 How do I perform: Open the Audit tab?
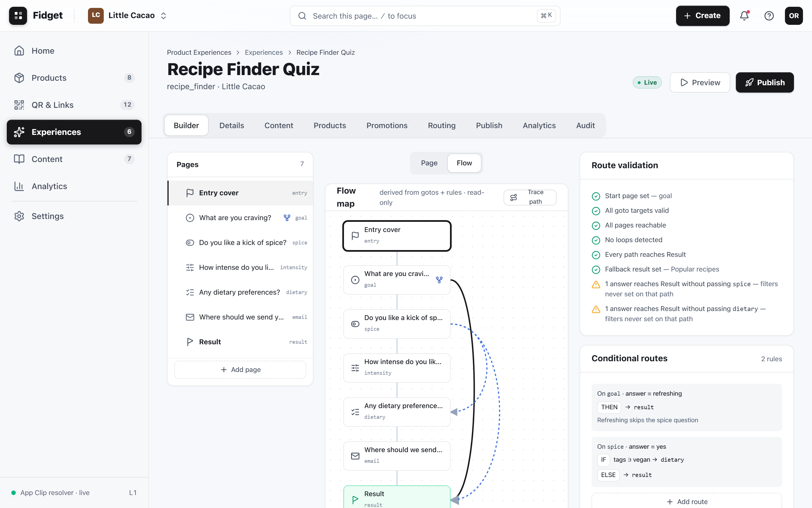(585, 125)
